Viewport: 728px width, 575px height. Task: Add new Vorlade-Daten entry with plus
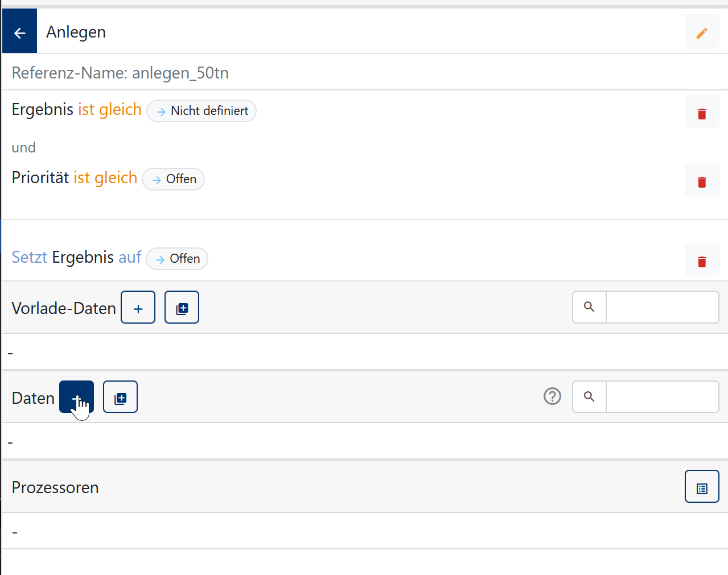coord(138,307)
